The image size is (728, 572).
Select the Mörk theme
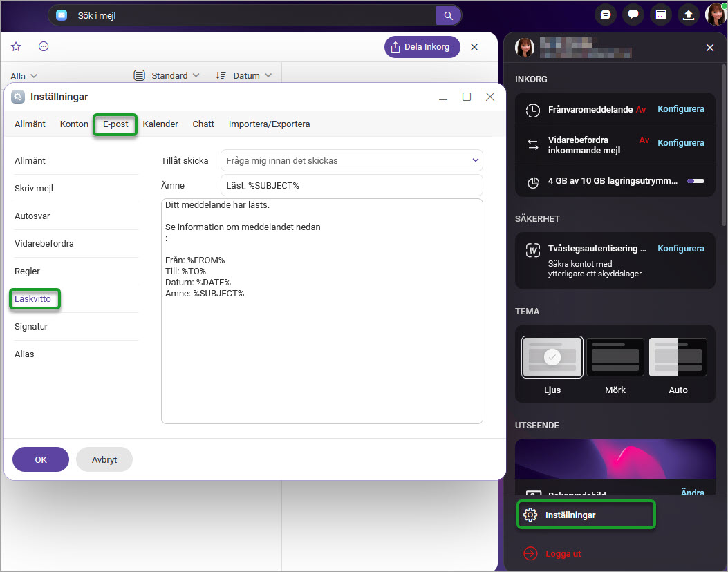(615, 357)
